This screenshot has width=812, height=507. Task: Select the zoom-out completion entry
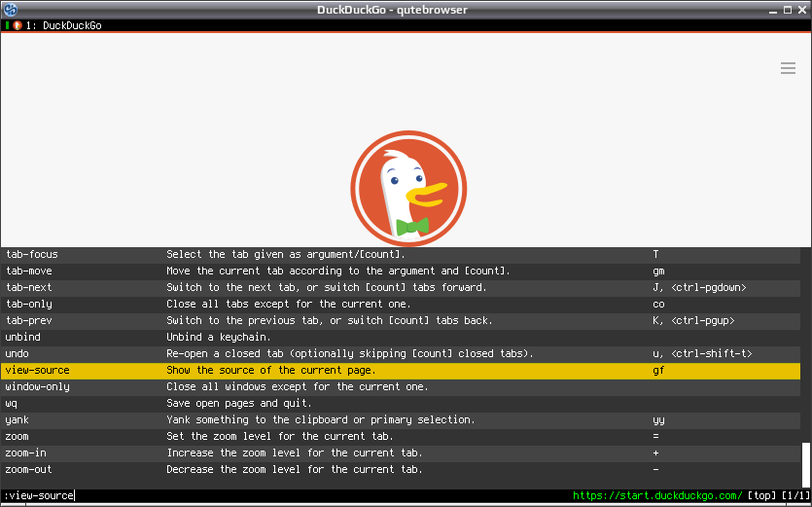click(401, 470)
